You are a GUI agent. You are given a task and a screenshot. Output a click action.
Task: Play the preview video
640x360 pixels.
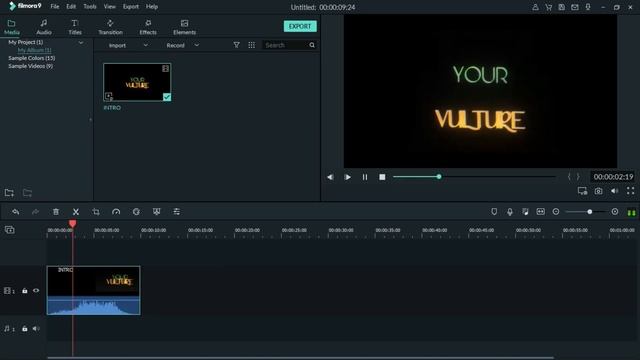click(x=347, y=177)
